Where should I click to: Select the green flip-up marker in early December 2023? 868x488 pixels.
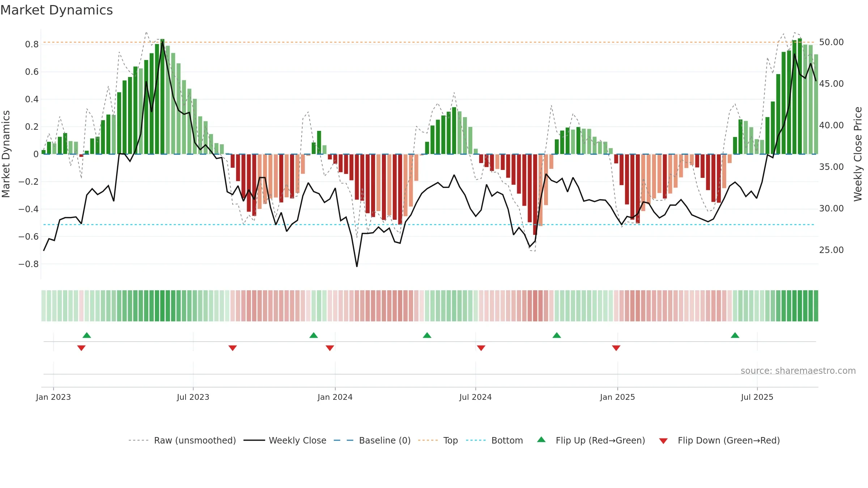click(x=314, y=335)
